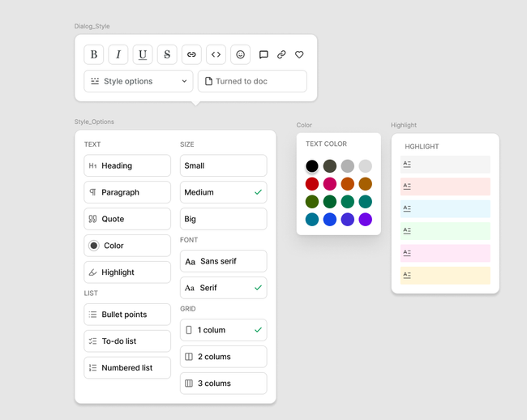Choose Serif font
Viewport: 527px width, 420px height.
[224, 288]
